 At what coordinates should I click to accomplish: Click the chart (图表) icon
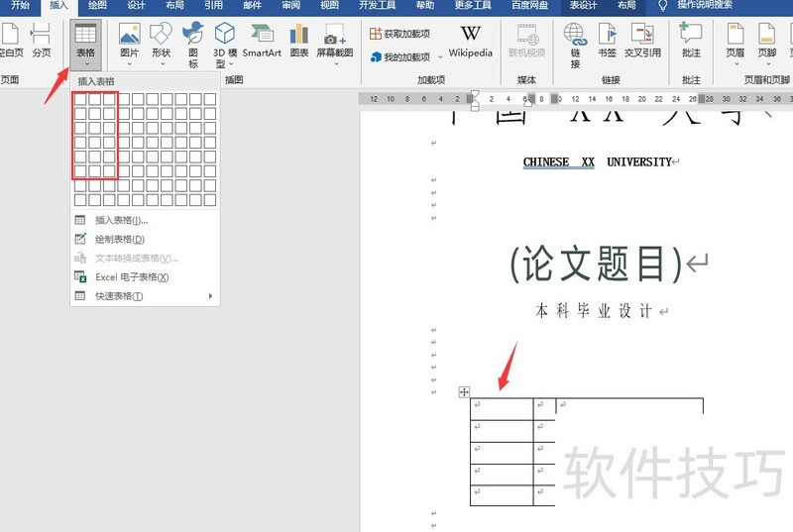[298, 41]
